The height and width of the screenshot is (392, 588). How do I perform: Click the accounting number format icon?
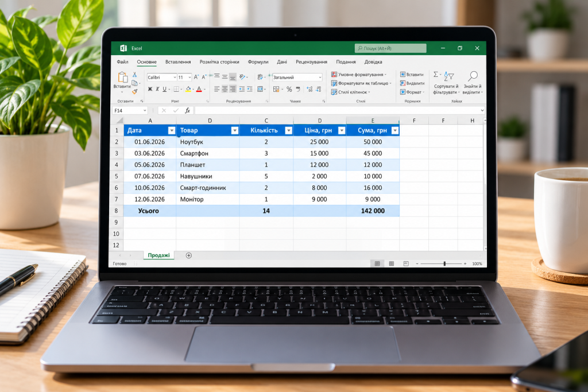tap(276, 89)
